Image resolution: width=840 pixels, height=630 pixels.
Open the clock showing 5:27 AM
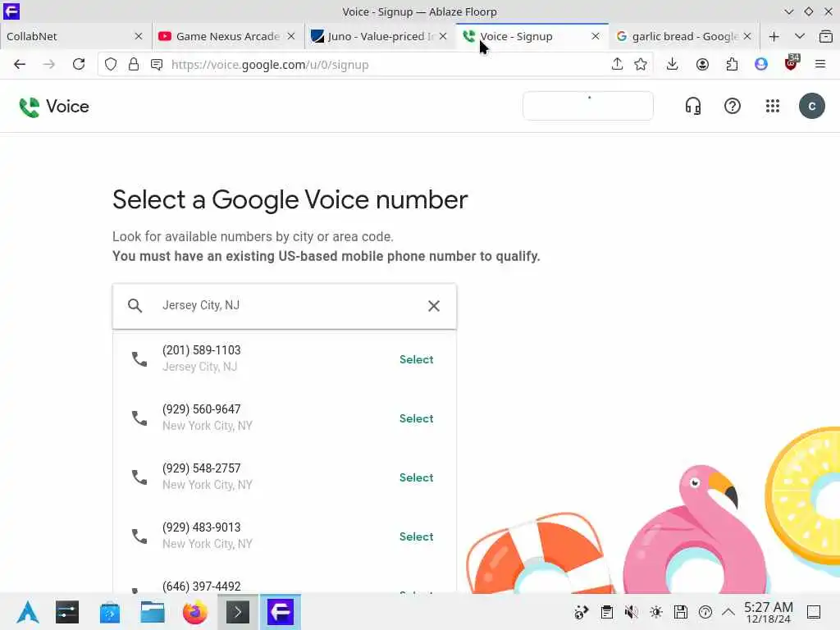point(768,612)
